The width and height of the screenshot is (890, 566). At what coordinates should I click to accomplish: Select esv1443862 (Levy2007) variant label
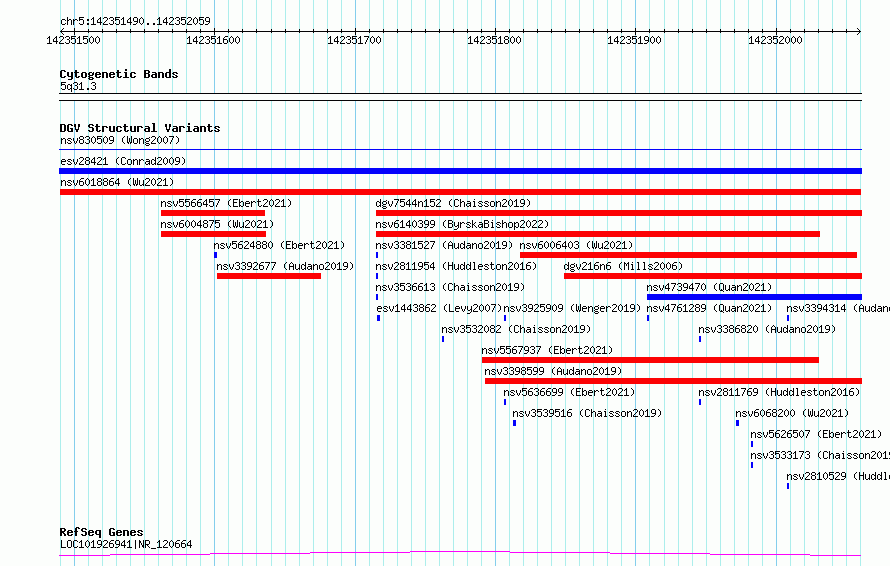coord(439,308)
